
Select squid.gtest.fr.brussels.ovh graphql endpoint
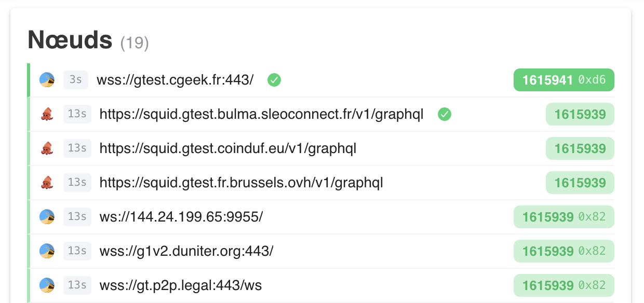tap(241, 183)
